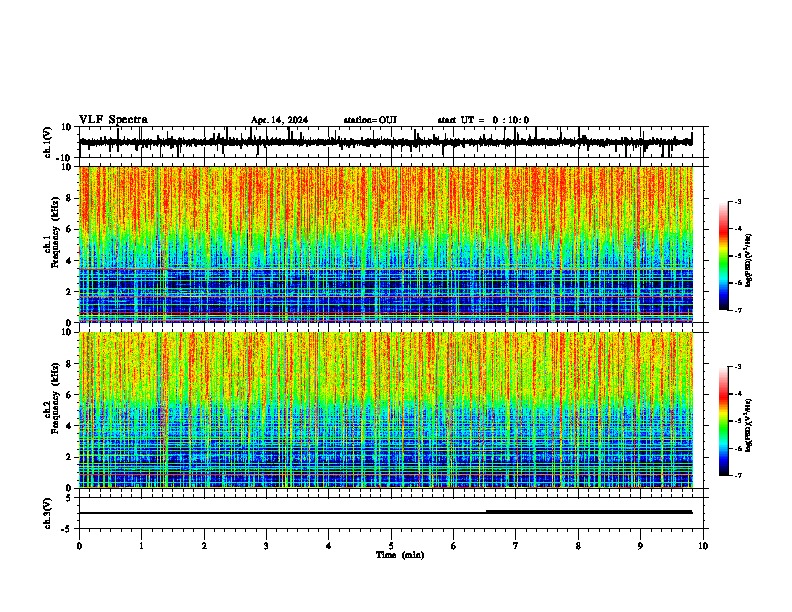This screenshot has height=612, width=792.
Task: Click the ch.2 color bar's log(PSD) label
Action: 748,425
